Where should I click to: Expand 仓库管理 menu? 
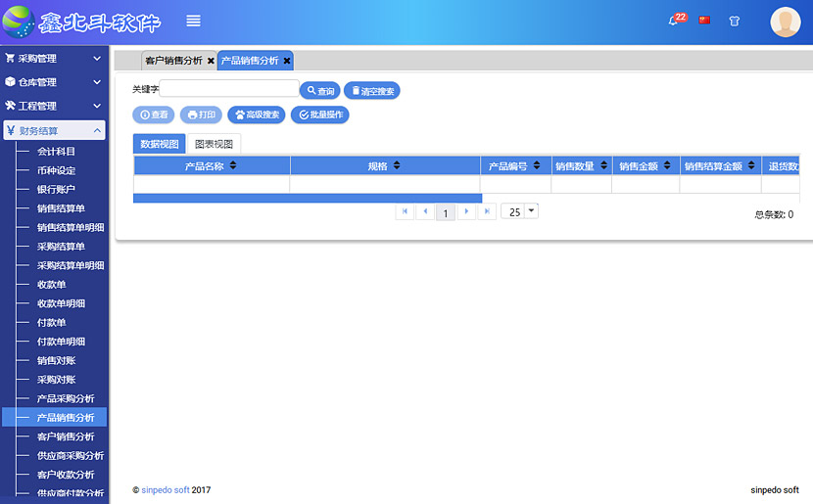pos(54,82)
